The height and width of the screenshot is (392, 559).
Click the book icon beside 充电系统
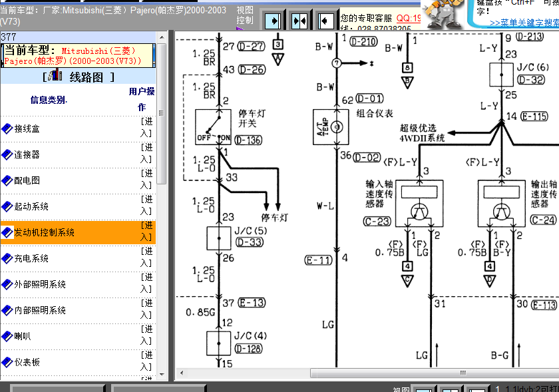pyautogui.click(x=7, y=259)
